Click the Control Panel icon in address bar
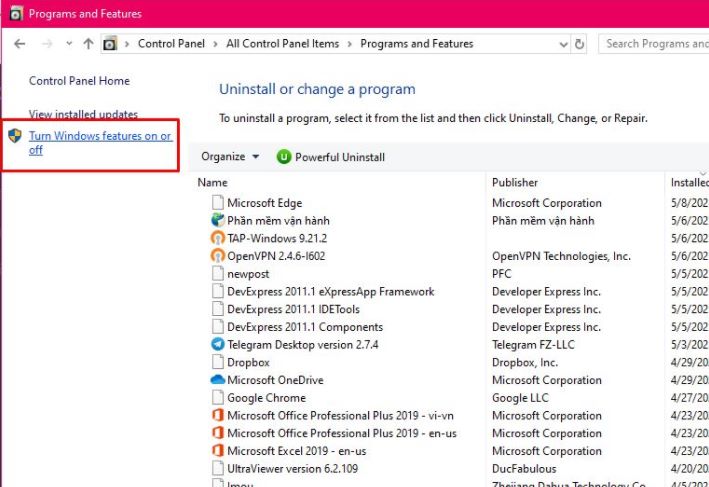The image size is (709, 487). (110, 44)
